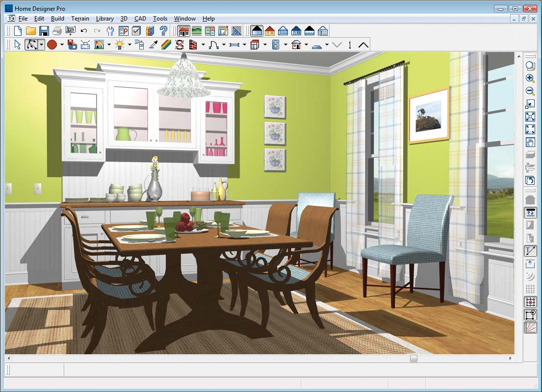Click the horizontal scrollbar left arrow

point(9,359)
